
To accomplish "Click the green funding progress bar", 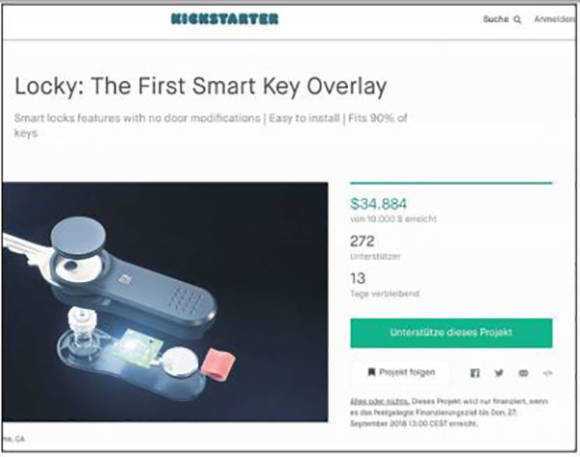I will point(451,183).
